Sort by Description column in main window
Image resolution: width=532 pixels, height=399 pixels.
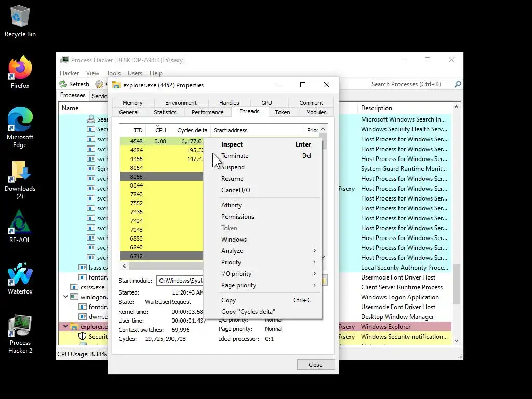[404, 108]
